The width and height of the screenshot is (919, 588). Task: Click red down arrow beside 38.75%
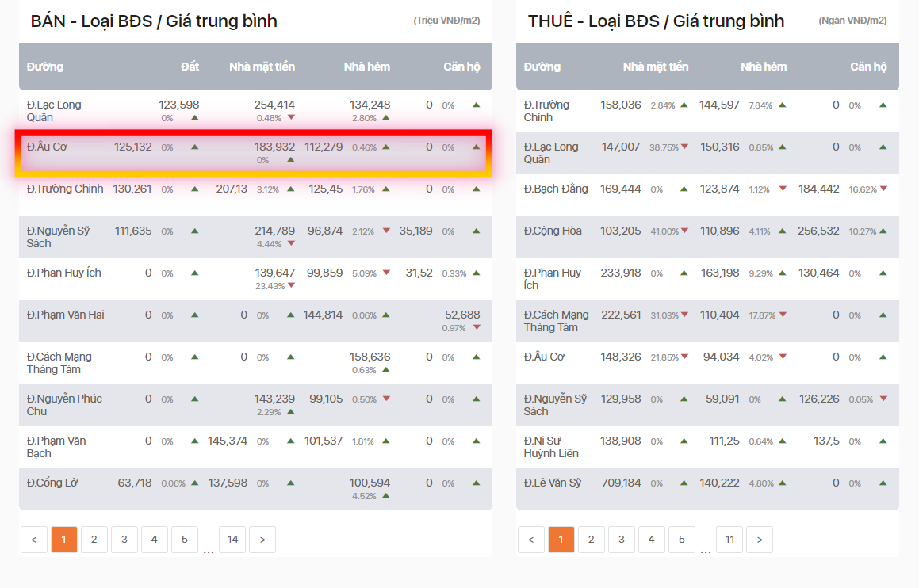[x=684, y=147]
